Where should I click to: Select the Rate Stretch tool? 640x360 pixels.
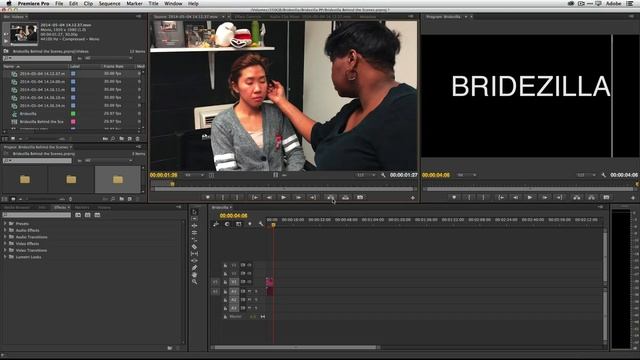pos(195,239)
